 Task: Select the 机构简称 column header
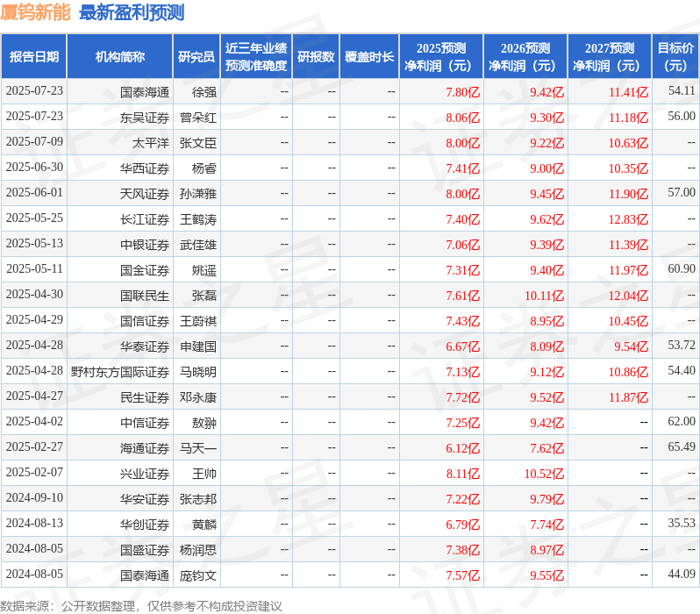[x=119, y=57]
